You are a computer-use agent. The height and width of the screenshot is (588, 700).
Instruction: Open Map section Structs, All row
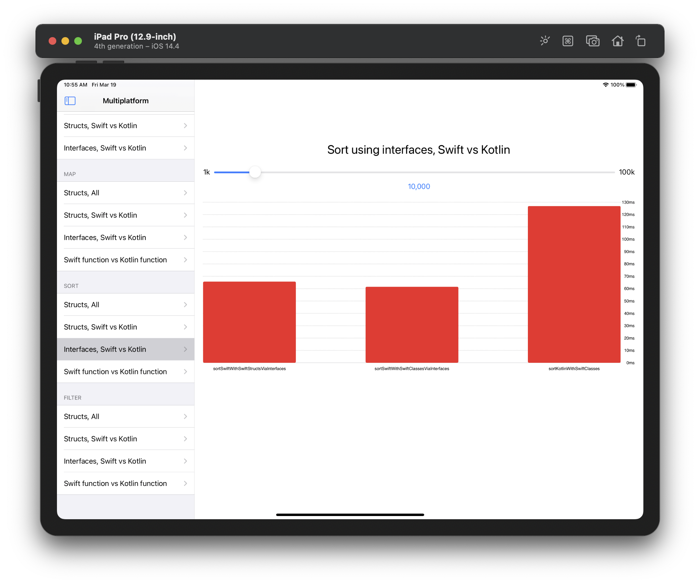point(125,193)
